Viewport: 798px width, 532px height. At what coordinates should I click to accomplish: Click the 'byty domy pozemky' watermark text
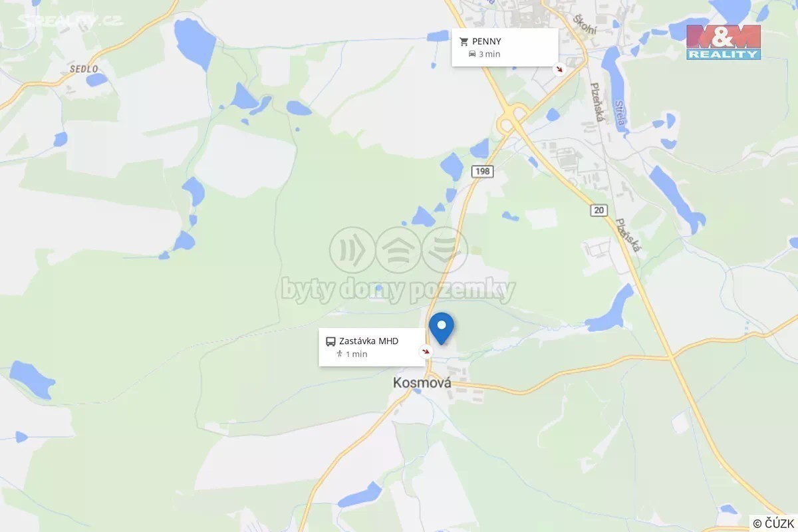tap(398, 291)
